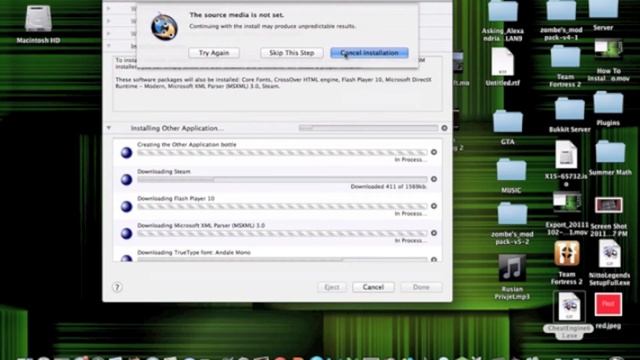640x360 pixels.
Task: Click the Try Again button
Action: click(x=214, y=53)
